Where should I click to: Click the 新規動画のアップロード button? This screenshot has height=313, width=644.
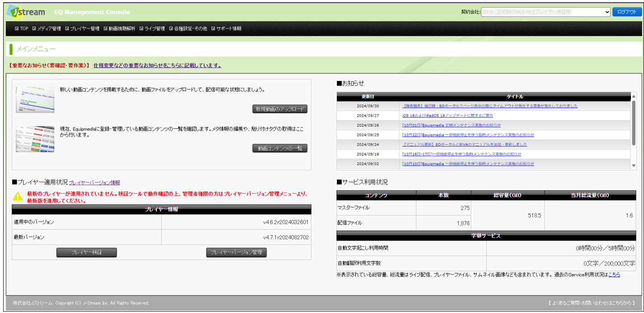click(x=280, y=109)
